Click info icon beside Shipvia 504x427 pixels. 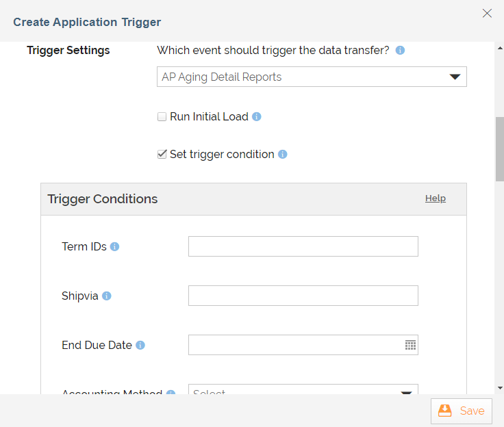coord(107,296)
